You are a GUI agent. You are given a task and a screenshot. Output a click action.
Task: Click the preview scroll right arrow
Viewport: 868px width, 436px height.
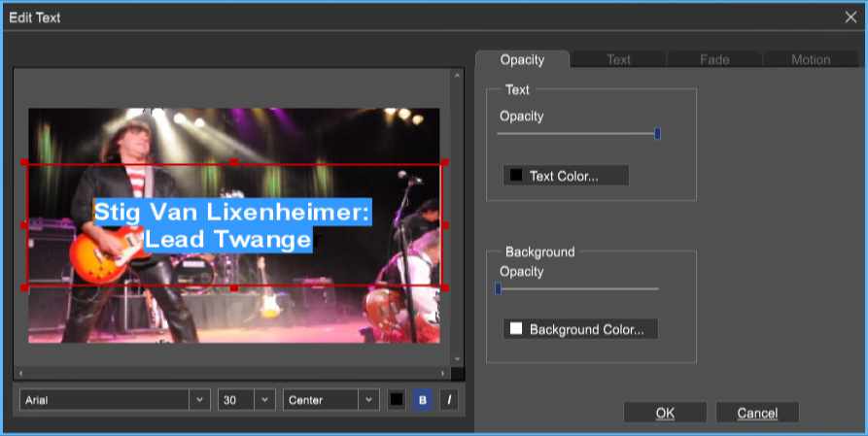[442, 374]
